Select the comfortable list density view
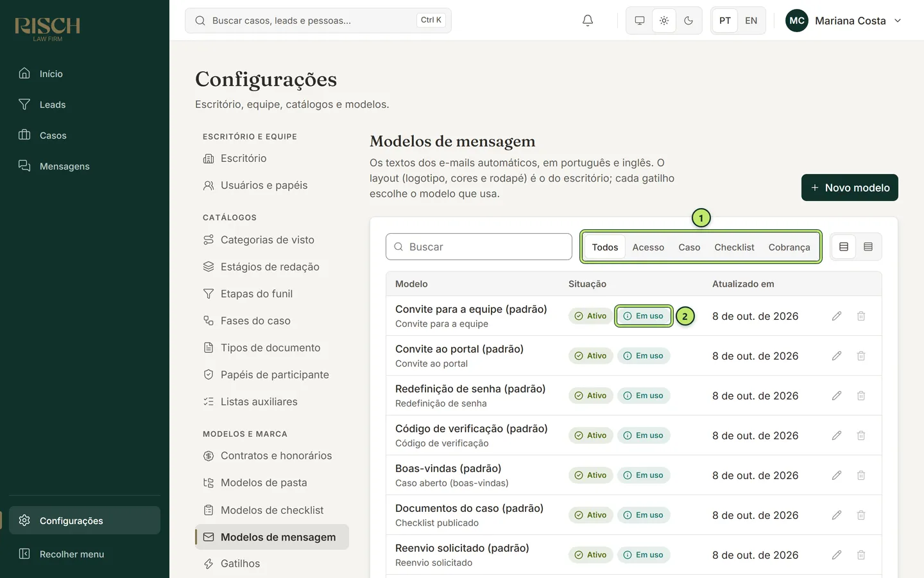This screenshot has width=924, height=578. pos(844,247)
